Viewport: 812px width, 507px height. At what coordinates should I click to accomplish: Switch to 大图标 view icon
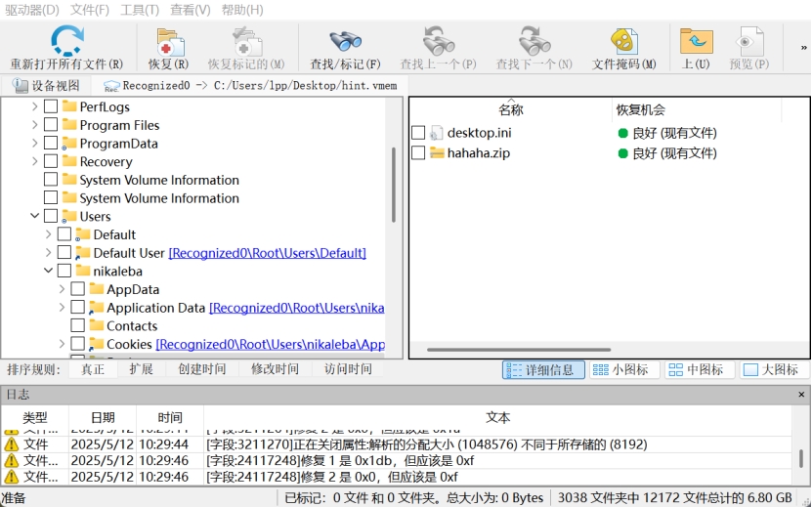749,370
